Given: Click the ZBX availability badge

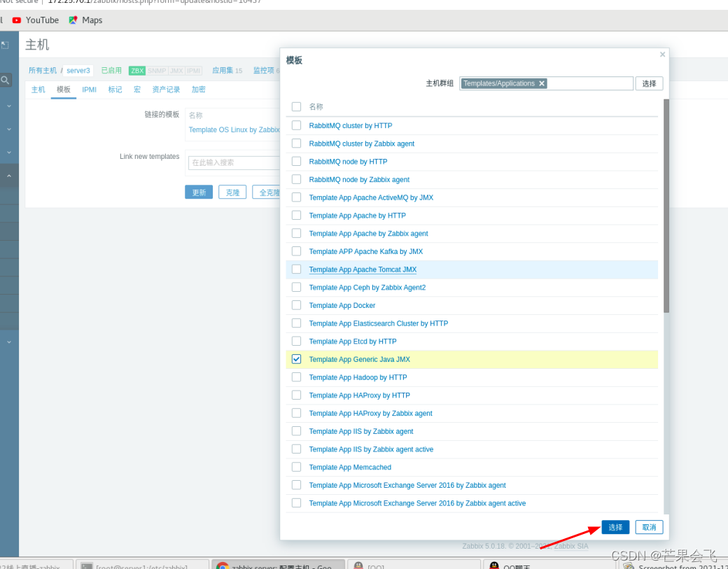Looking at the screenshot, I should (137, 71).
